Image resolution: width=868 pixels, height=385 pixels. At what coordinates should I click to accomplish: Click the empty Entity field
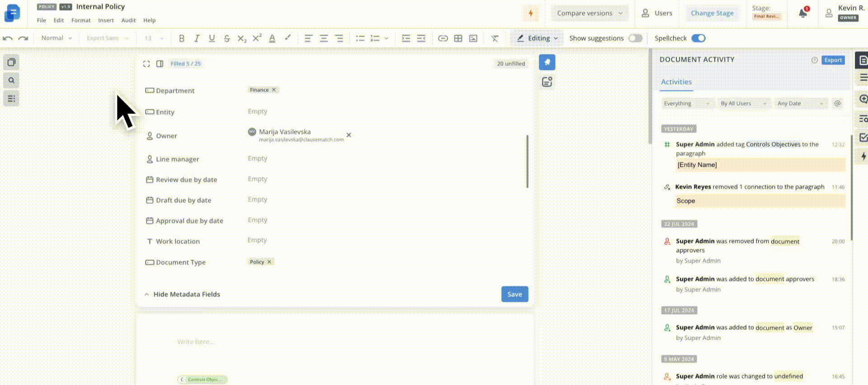(258, 112)
